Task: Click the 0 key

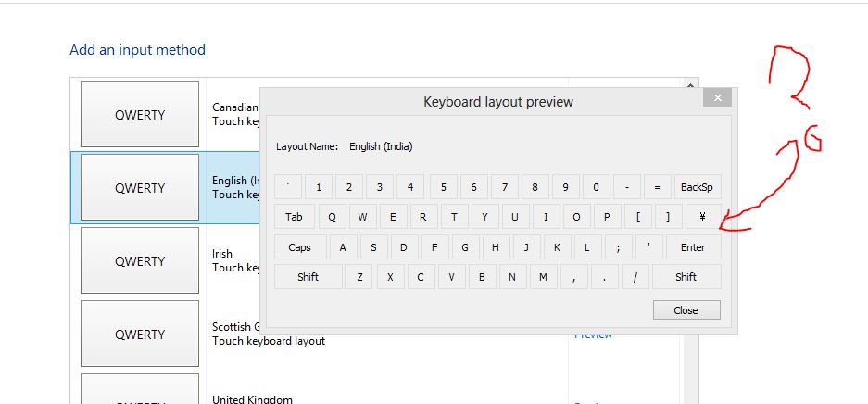Action: [597, 187]
